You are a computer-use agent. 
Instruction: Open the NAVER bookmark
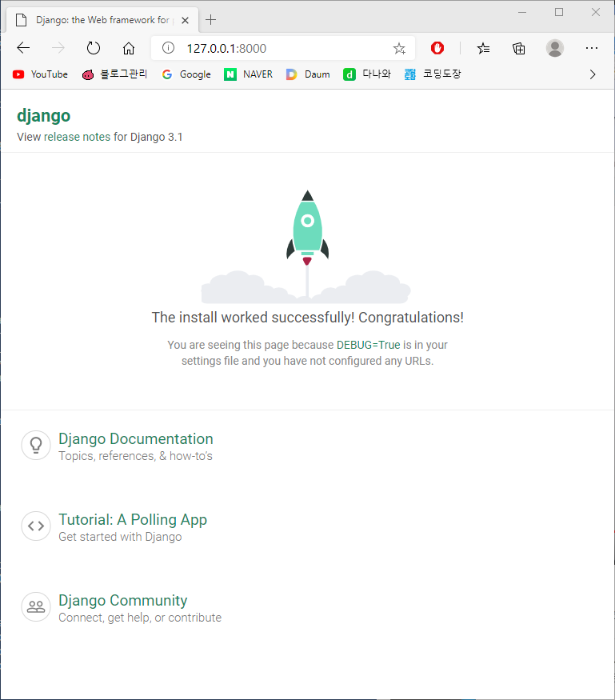pos(248,74)
